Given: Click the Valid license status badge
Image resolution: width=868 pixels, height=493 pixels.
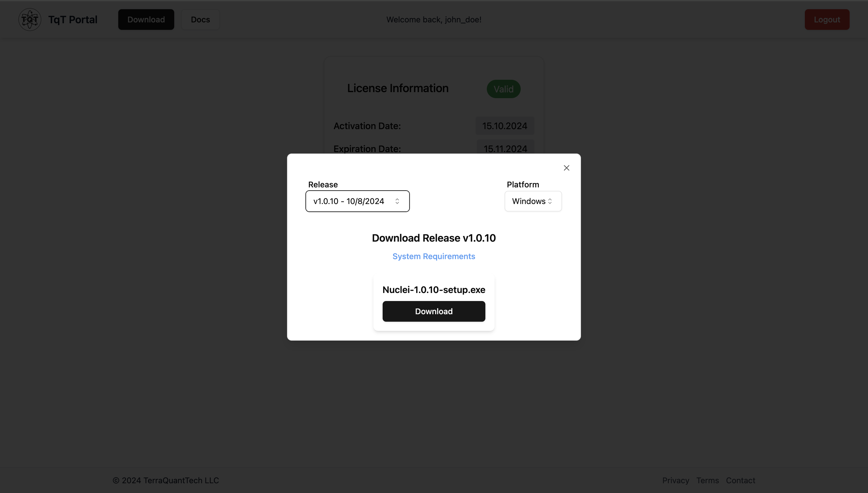Looking at the screenshot, I should 503,89.
